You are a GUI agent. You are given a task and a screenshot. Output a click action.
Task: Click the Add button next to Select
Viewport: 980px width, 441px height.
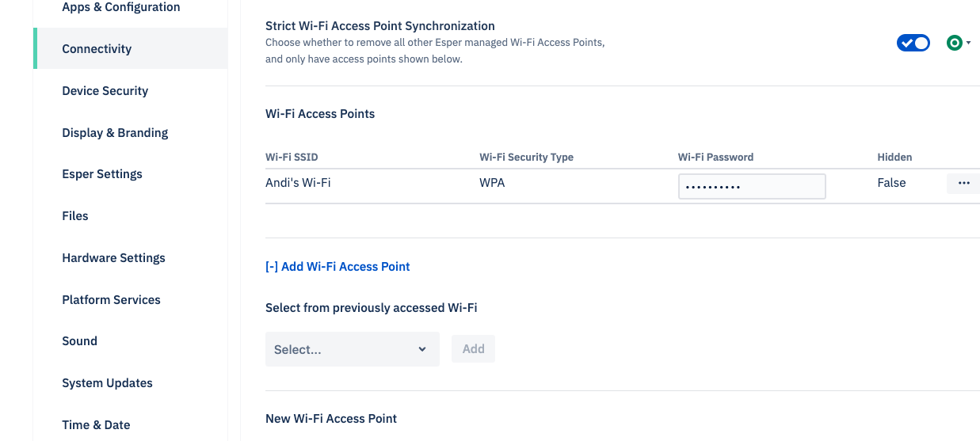[473, 349]
